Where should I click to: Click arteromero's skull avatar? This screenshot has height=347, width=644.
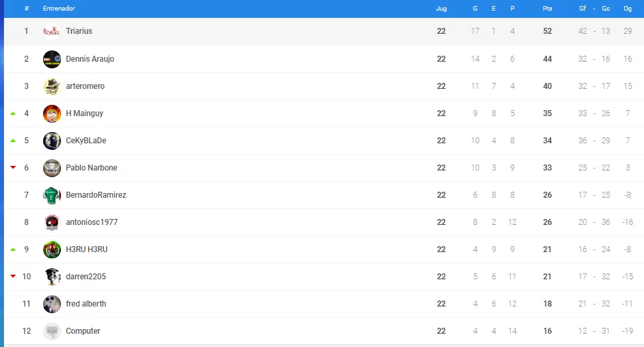(52, 86)
